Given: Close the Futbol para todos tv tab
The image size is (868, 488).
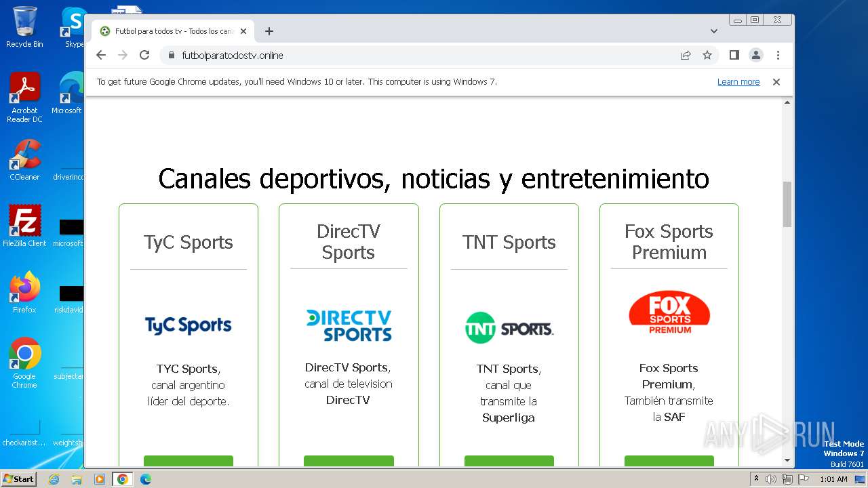Looking at the screenshot, I should [x=243, y=31].
